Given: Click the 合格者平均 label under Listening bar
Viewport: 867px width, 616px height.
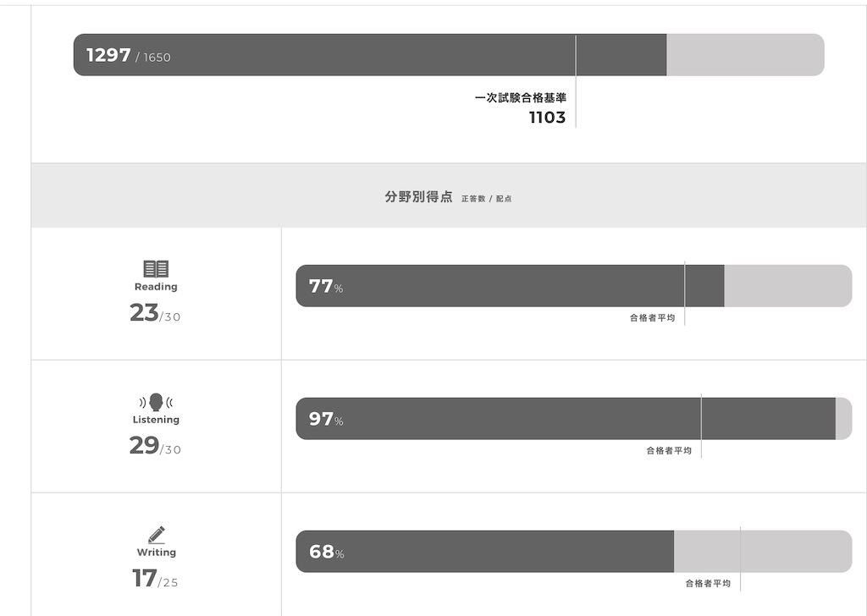Looking at the screenshot, I should coord(669,451).
